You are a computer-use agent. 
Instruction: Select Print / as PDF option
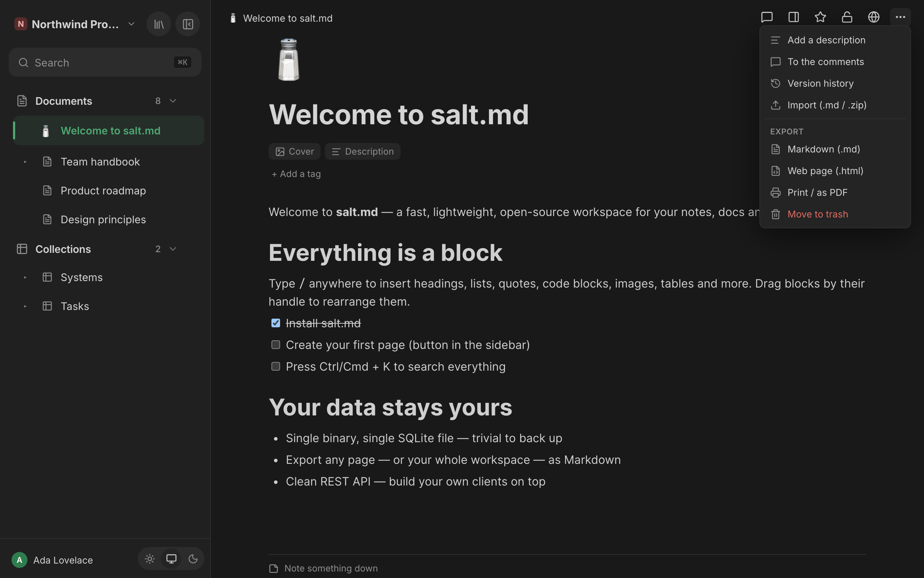(x=835, y=192)
